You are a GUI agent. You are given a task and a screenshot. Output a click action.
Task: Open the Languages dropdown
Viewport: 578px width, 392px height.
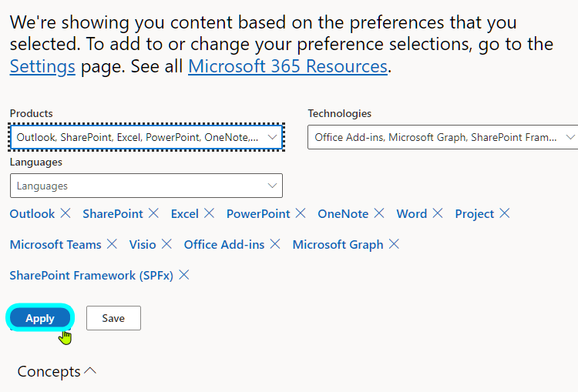click(146, 186)
